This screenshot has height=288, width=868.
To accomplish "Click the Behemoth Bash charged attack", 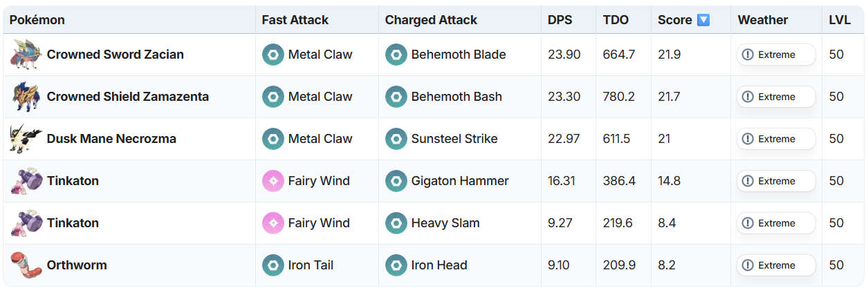I will (456, 97).
